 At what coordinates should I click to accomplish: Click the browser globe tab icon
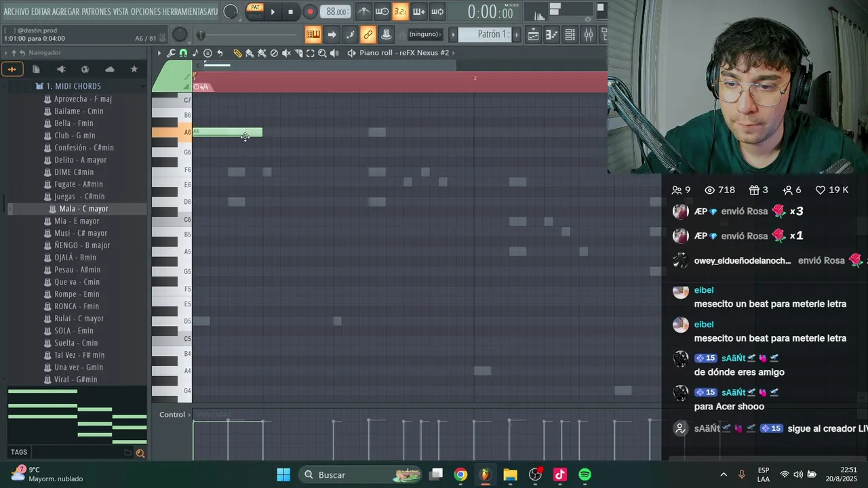pos(85,69)
